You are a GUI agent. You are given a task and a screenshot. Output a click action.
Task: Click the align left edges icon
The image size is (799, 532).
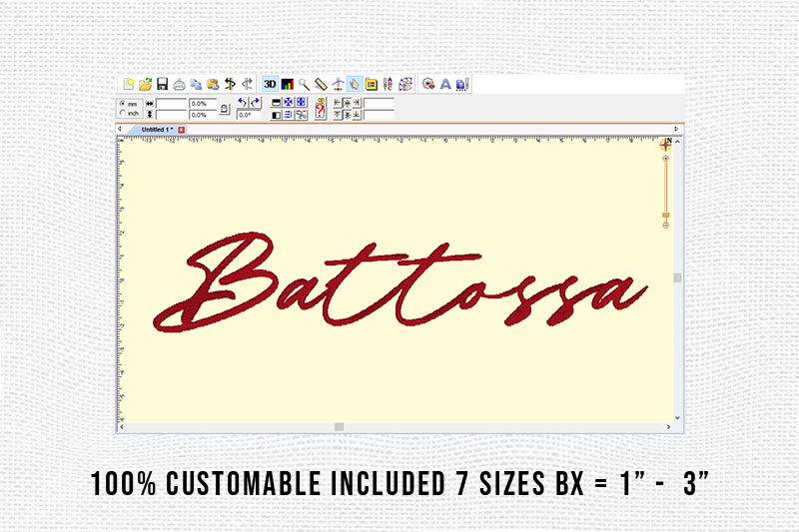tap(338, 103)
